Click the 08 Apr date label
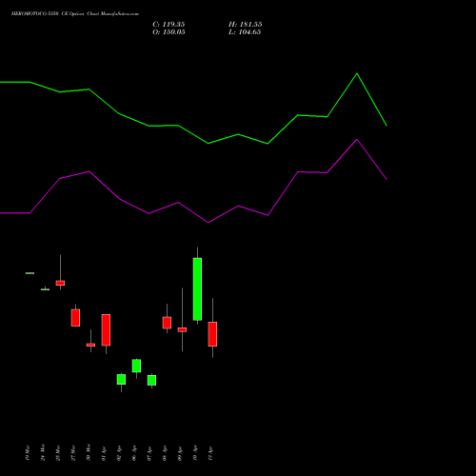 pos(165,453)
